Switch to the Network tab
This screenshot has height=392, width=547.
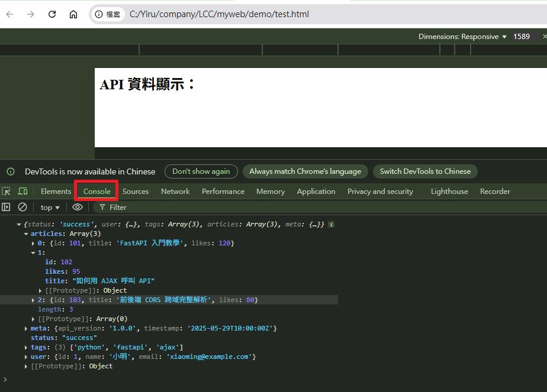(175, 191)
